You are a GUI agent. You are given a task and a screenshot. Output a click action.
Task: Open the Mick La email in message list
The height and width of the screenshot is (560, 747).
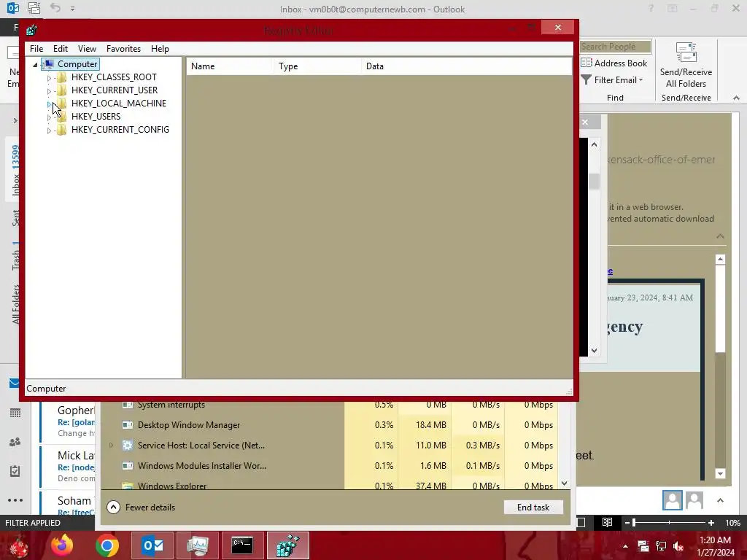tap(67, 467)
